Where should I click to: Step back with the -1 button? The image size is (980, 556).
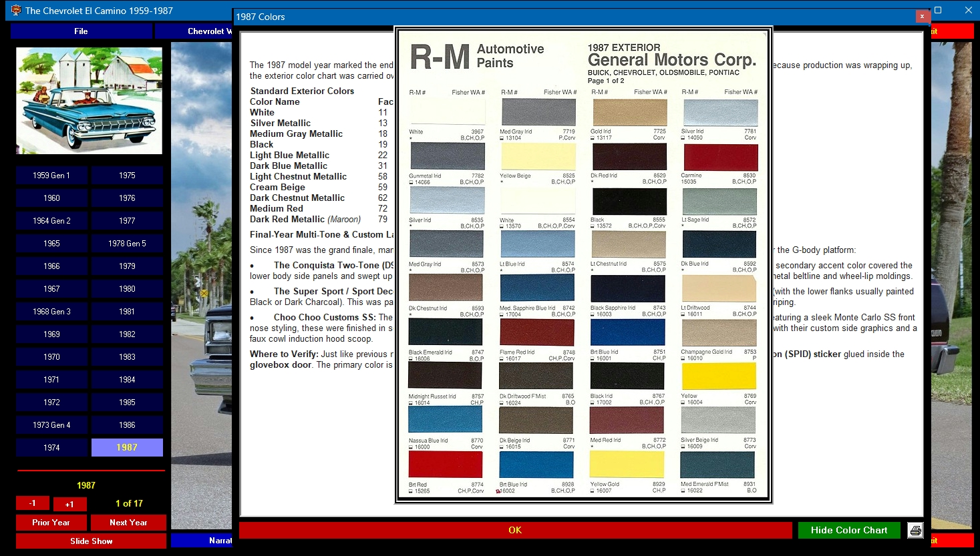coord(33,503)
